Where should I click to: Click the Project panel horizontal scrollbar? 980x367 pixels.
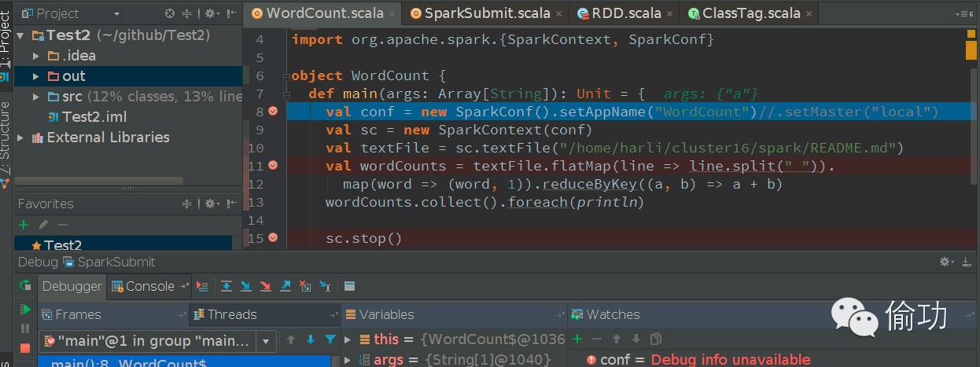[x=99, y=180]
